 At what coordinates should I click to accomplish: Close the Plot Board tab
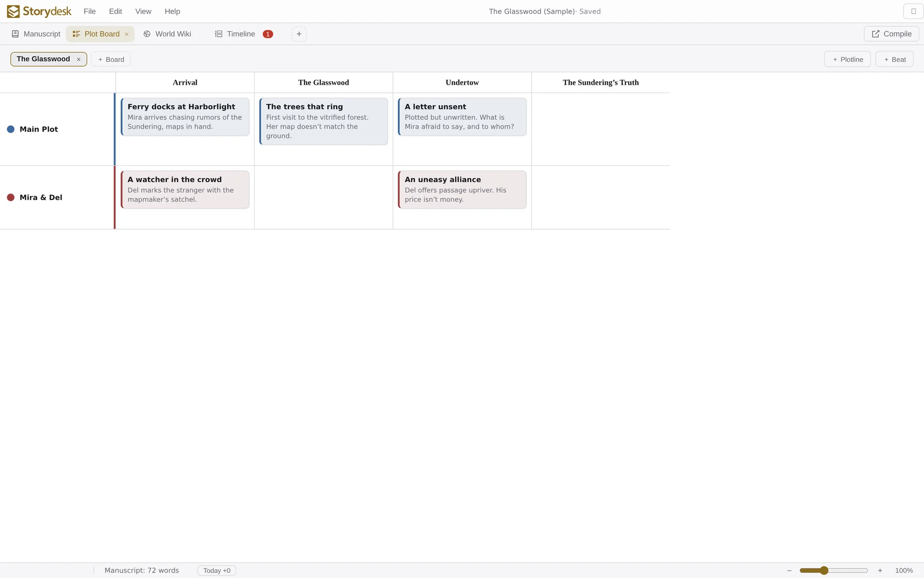[x=127, y=34]
